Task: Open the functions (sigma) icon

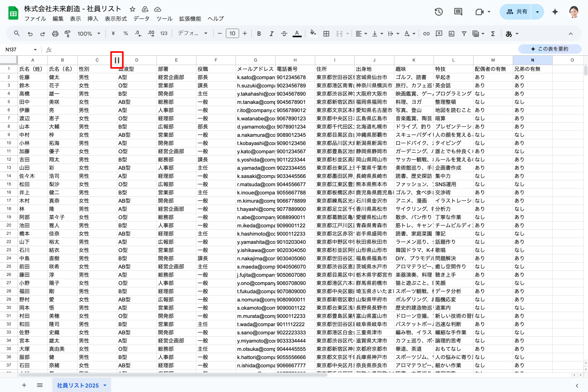Action: click(x=493, y=34)
